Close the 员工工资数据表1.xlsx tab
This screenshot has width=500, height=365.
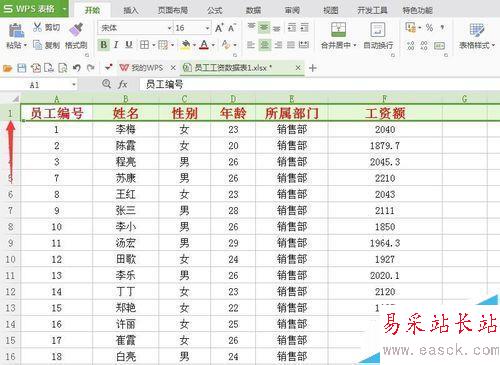point(298,68)
